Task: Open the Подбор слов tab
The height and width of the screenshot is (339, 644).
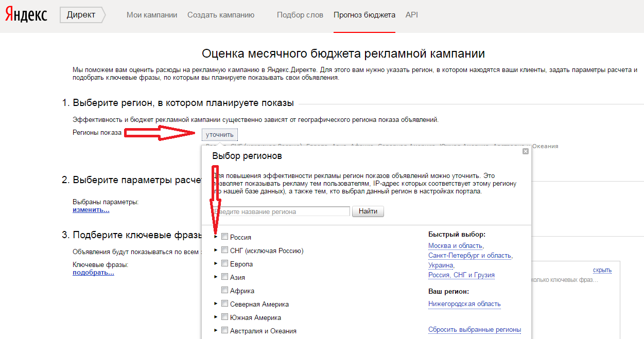Action: pos(300,15)
